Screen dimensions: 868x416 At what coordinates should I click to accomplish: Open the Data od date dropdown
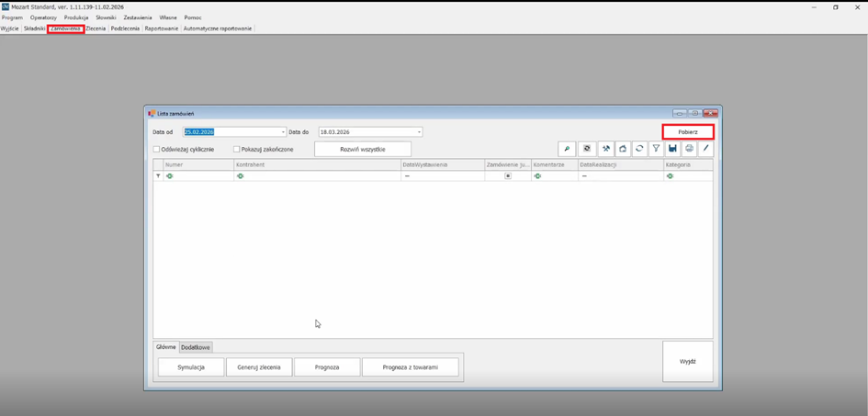click(282, 132)
